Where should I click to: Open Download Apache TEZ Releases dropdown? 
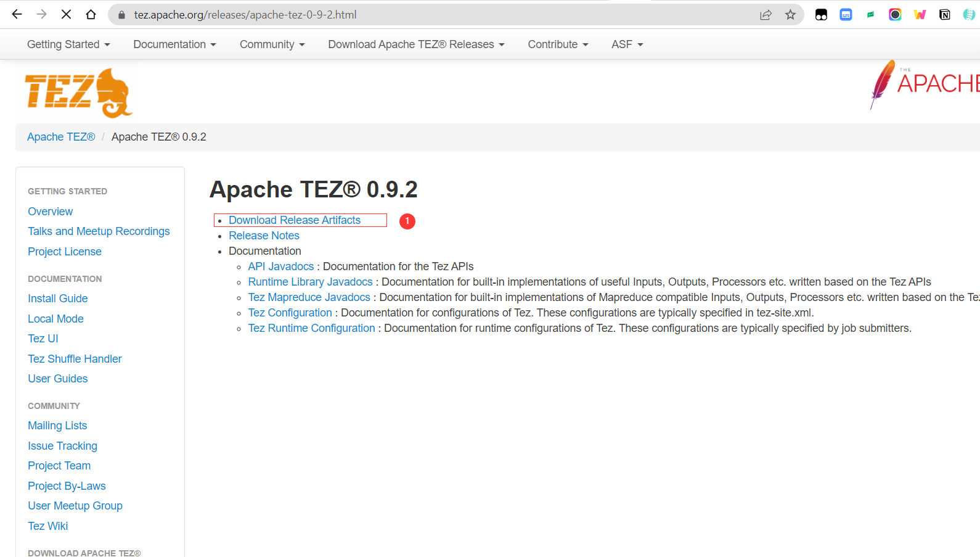click(416, 44)
